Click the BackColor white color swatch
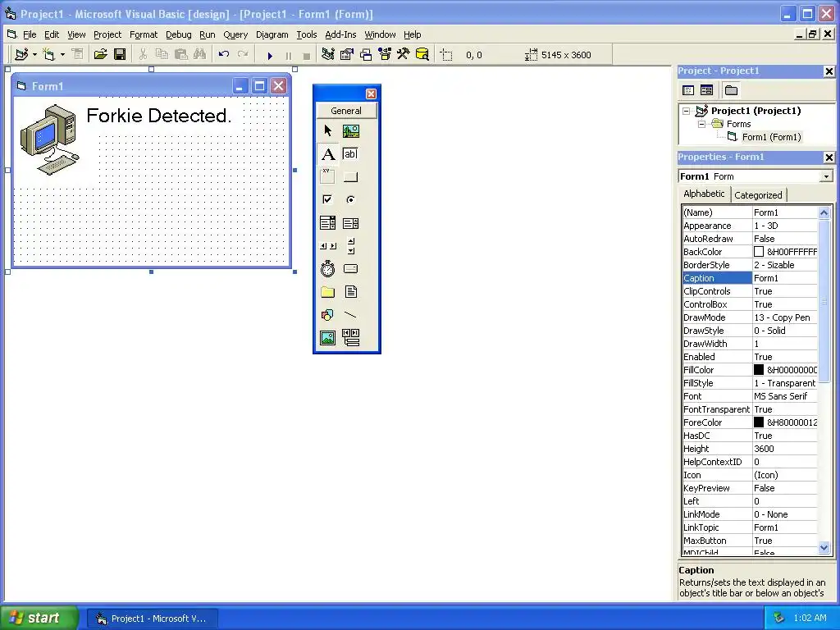This screenshot has height=630, width=840. 759,252
